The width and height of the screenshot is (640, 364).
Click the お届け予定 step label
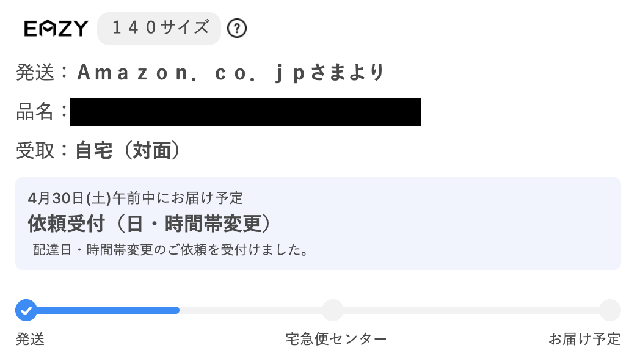pyautogui.click(x=584, y=340)
